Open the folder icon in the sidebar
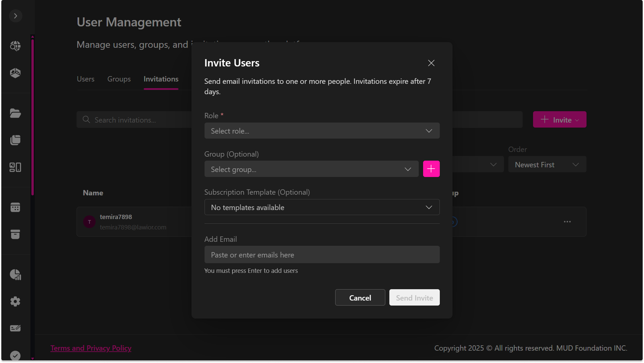 click(x=15, y=113)
